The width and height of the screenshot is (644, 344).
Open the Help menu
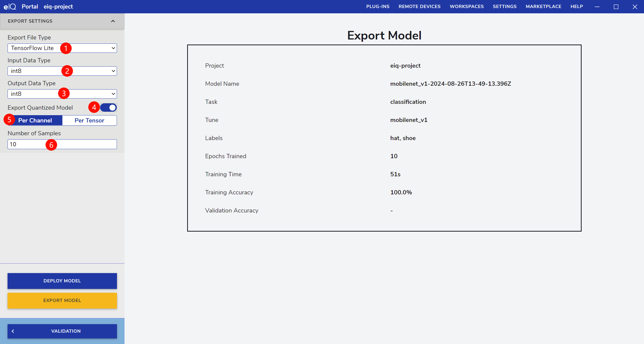point(577,7)
